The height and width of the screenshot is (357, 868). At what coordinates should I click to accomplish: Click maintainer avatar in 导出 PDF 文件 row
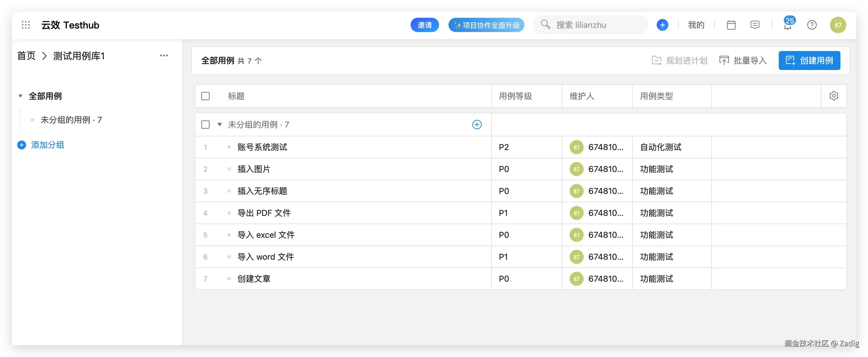pos(576,213)
